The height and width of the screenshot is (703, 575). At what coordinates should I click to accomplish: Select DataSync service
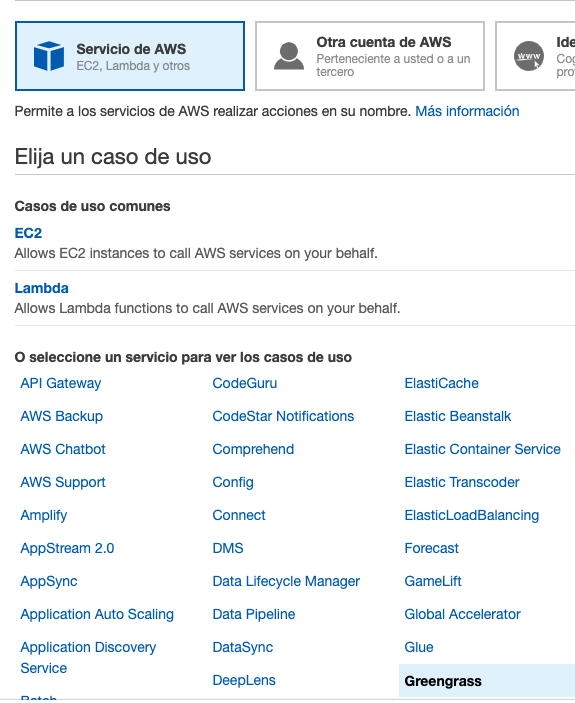[x=243, y=647]
